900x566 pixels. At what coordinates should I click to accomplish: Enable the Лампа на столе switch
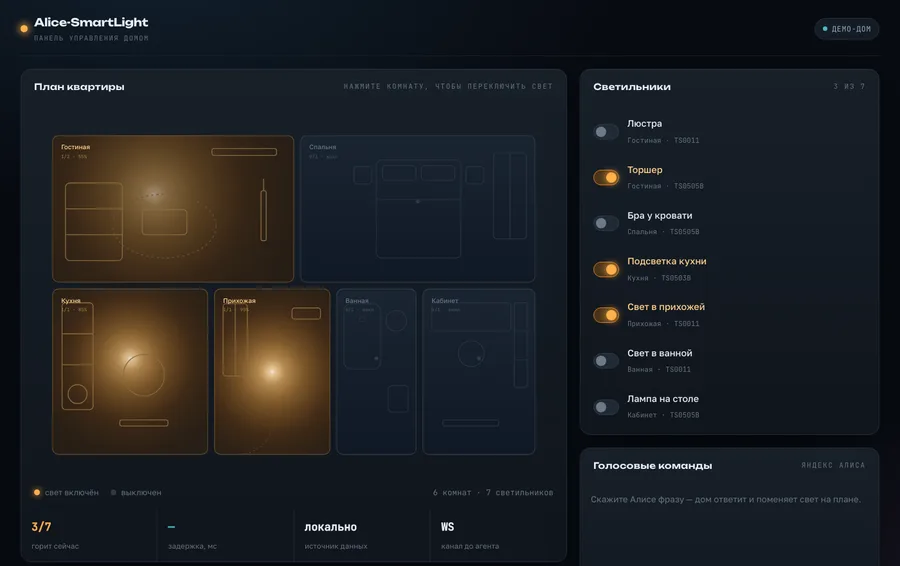tap(606, 407)
